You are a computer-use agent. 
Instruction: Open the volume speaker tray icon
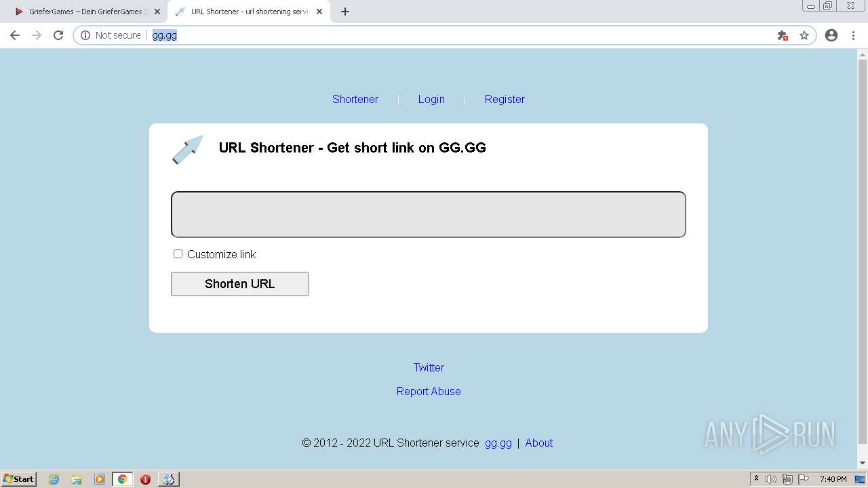pos(771,479)
